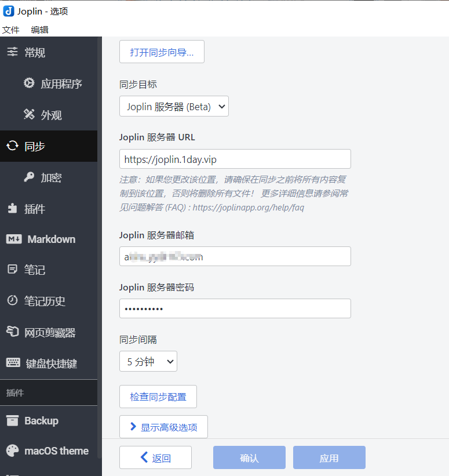
Task: Click the keyboard icon beside 键盘快捷键
Action: (13, 362)
